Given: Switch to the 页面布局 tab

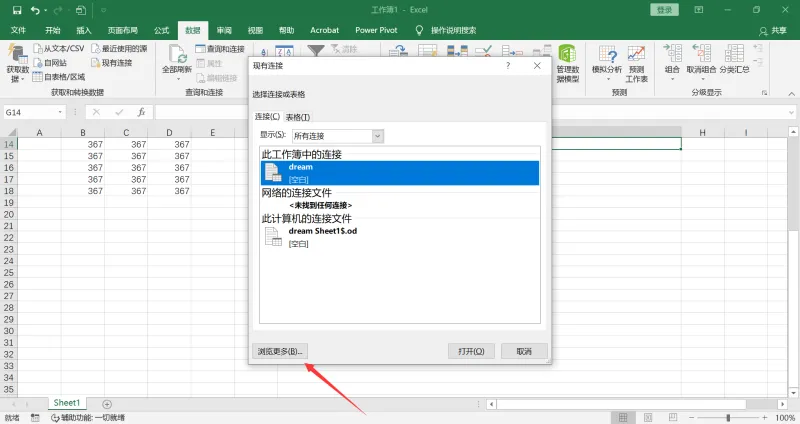Looking at the screenshot, I should click(122, 30).
